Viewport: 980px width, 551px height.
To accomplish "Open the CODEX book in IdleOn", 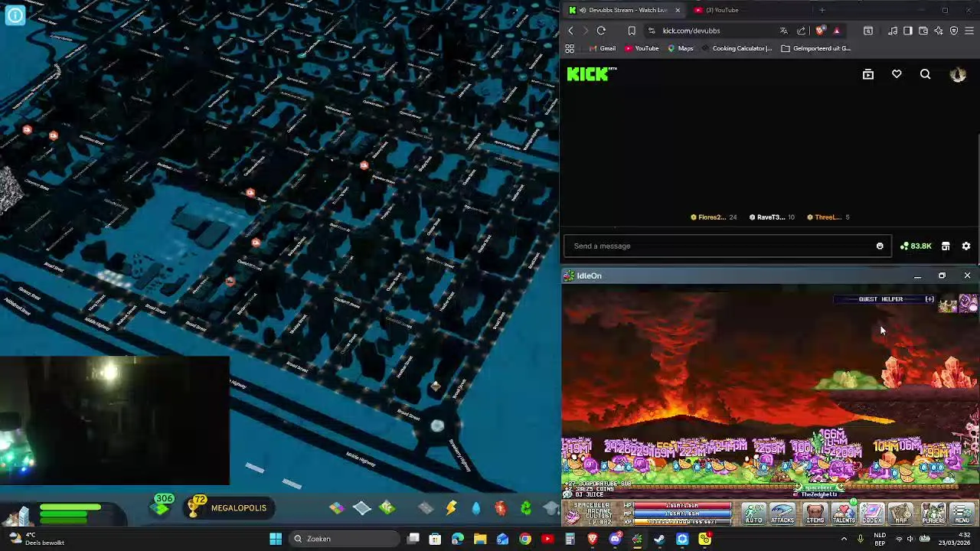I will 872,514.
